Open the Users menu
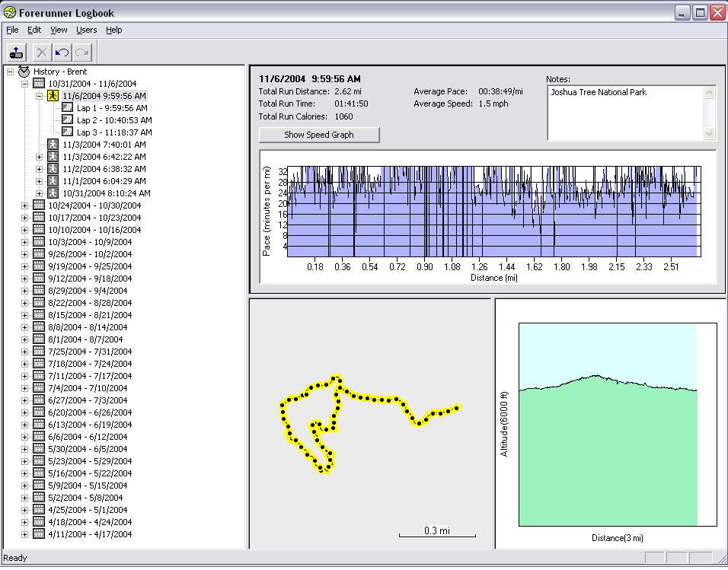This screenshot has width=728, height=570. (86, 30)
